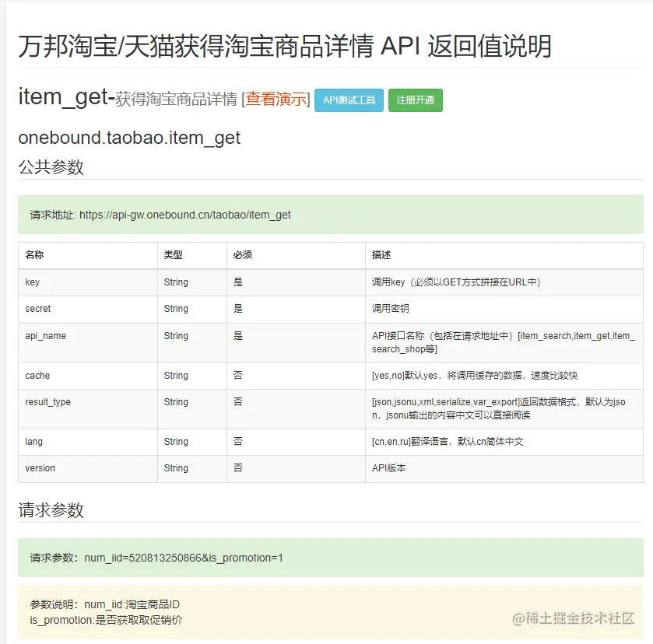The width and height of the screenshot is (653, 644).
Task: Click the page title 万邦淘宝/天猫获得淘宝商品详情
Action: pyautogui.click(x=285, y=46)
